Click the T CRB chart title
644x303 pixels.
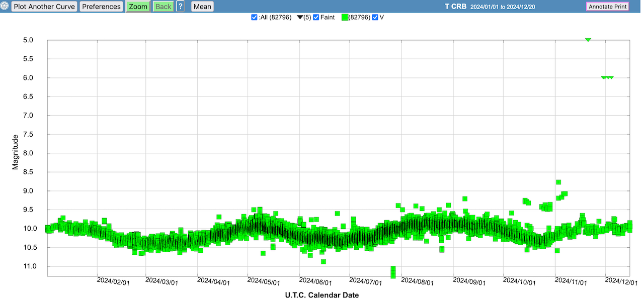[455, 7]
